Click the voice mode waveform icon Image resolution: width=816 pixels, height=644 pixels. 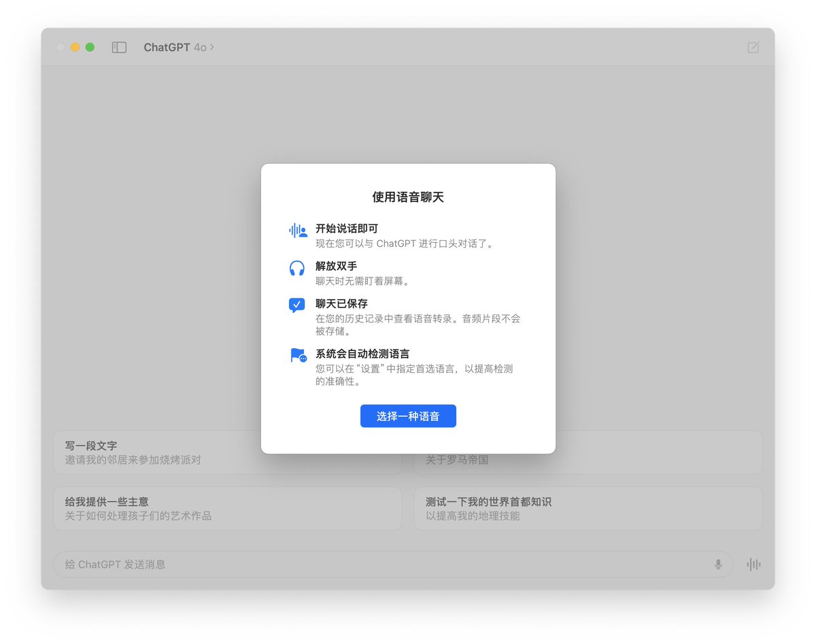753,564
